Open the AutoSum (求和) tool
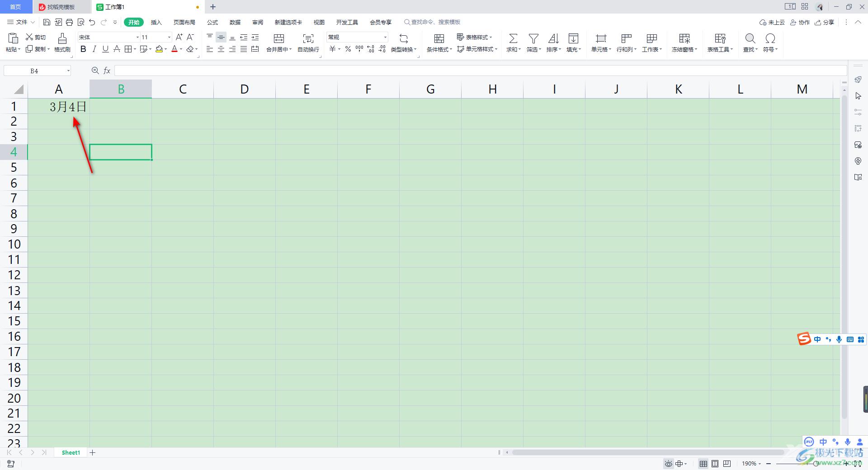The image size is (868, 470). [x=513, y=38]
